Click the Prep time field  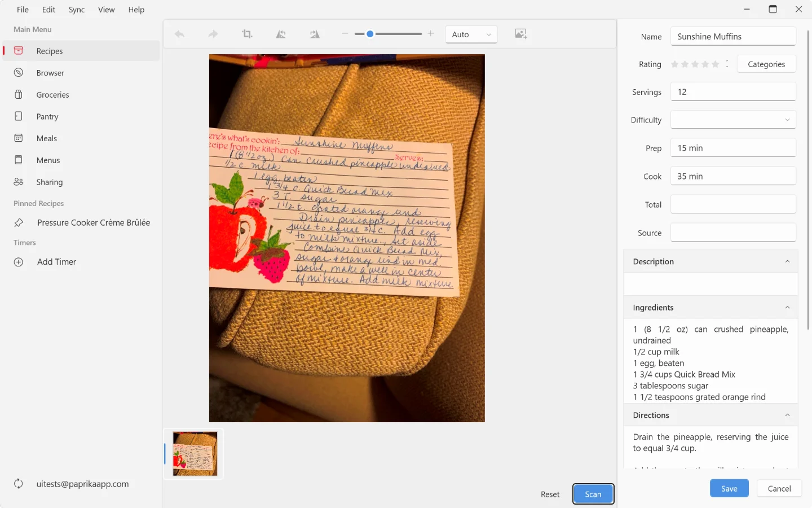coord(733,148)
